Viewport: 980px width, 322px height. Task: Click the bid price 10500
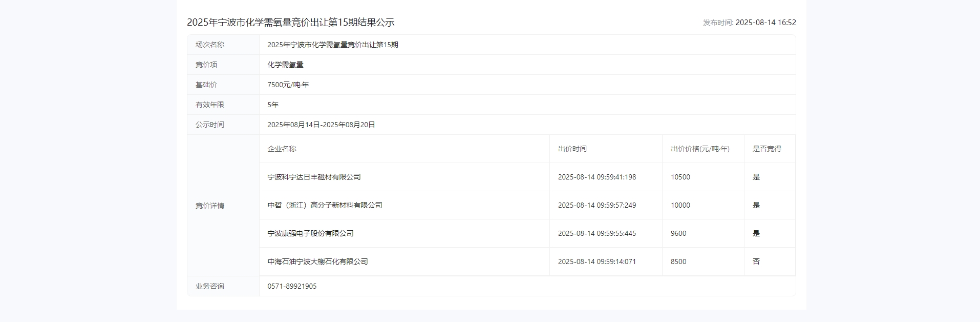(x=680, y=177)
